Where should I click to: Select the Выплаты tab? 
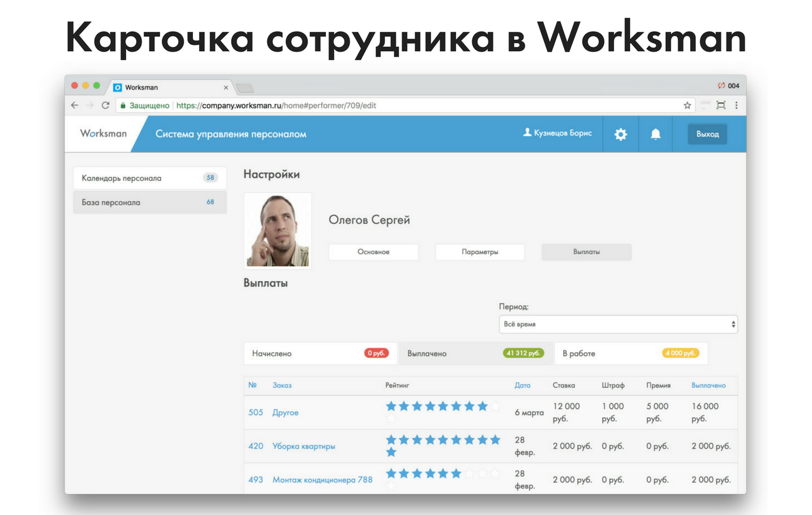pyautogui.click(x=586, y=252)
